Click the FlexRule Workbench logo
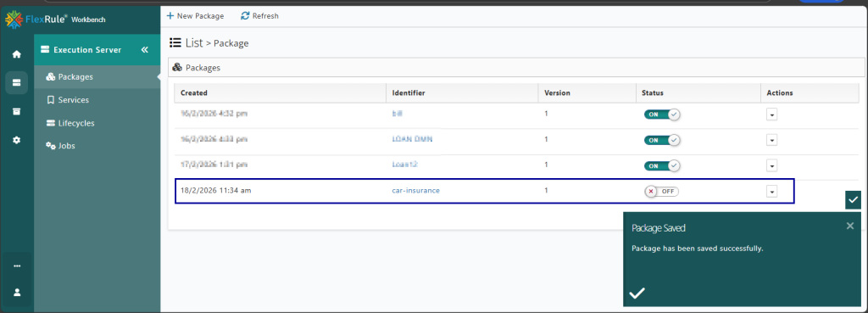This screenshot has height=313, width=868. (x=55, y=20)
